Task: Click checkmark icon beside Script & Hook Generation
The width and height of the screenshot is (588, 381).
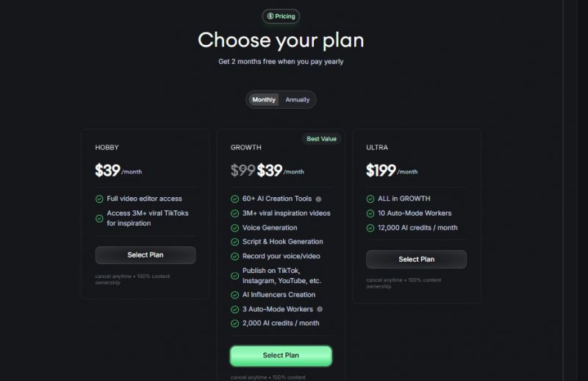Action: point(234,242)
